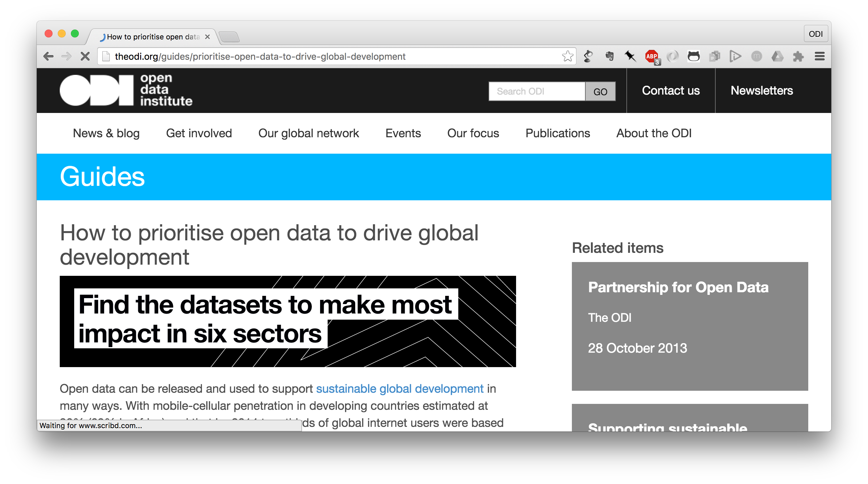Click the pushpin extension icon
The image size is (868, 484).
pyautogui.click(x=630, y=56)
